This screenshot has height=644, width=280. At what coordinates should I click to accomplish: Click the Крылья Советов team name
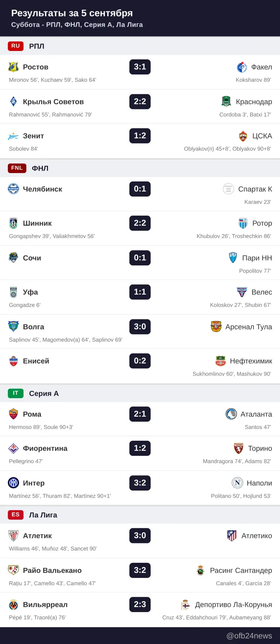click(x=53, y=102)
